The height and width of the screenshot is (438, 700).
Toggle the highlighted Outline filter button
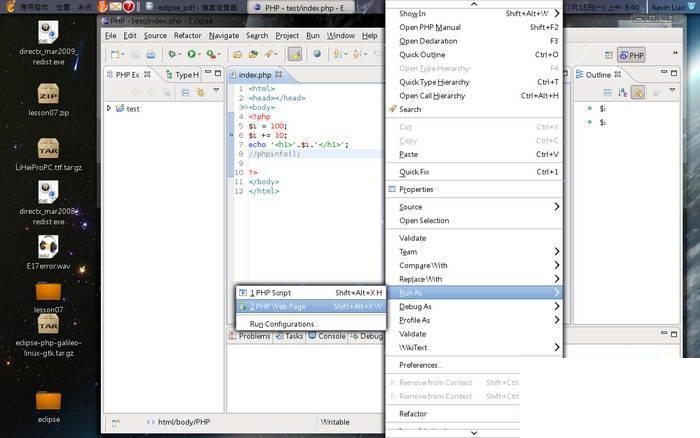[x=638, y=92]
